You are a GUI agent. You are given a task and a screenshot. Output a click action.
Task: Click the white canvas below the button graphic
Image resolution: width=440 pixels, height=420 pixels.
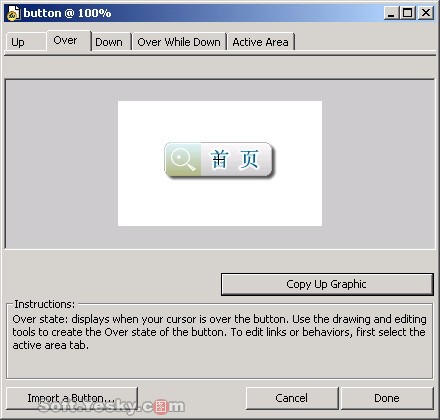[x=220, y=203]
